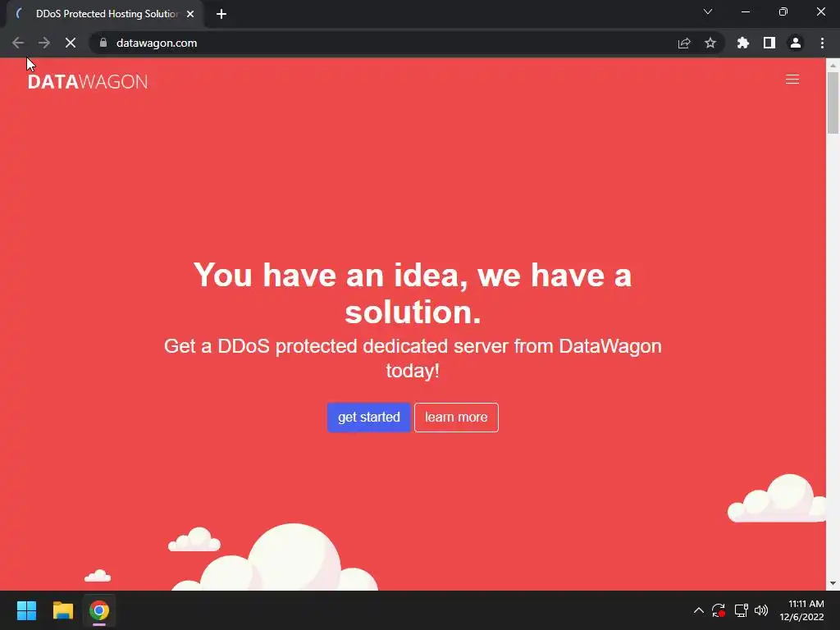The width and height of the screenshot is (840, 630).
Task: Click the learn more button
Action: 456,418
